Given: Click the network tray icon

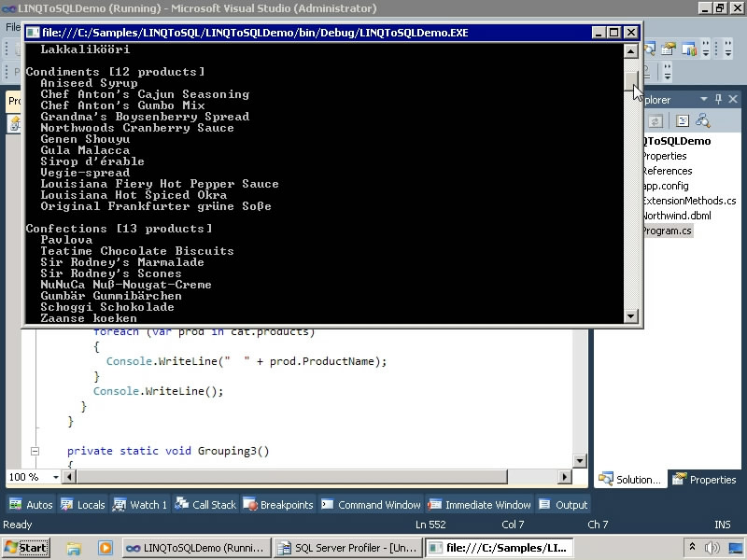Looking at the screenshot, I should [x=736, y=548].
